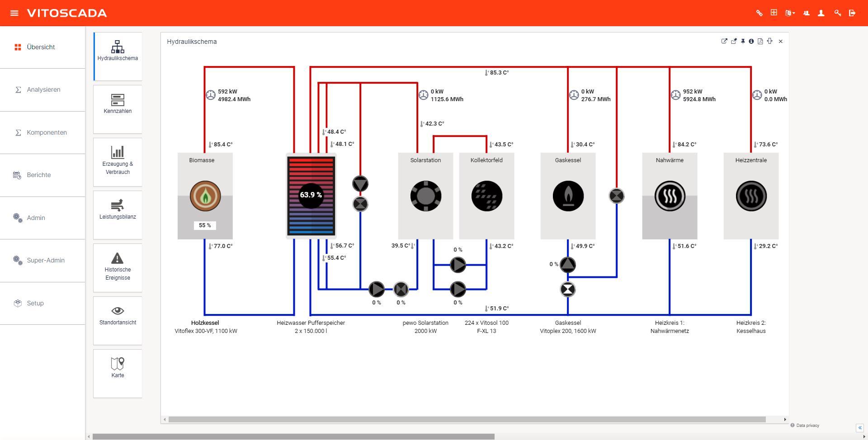
Task: Toggle the info overlay on the schema
Action: (751, 41)
